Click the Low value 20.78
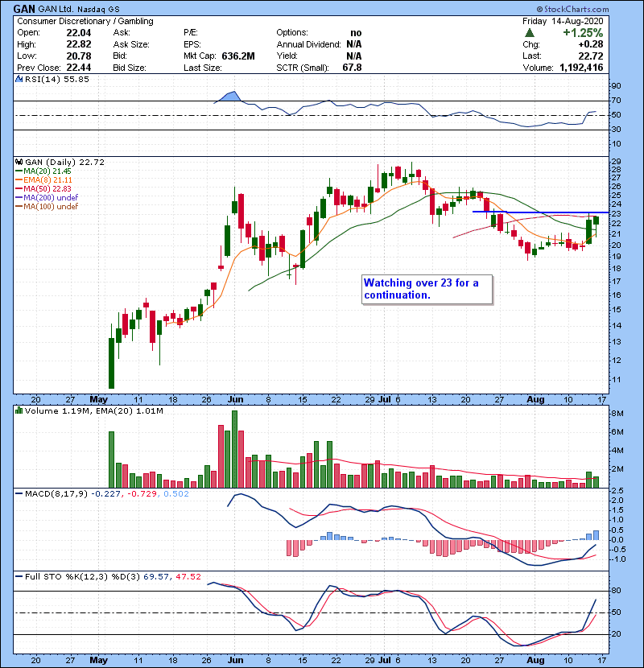 (79, 56)
